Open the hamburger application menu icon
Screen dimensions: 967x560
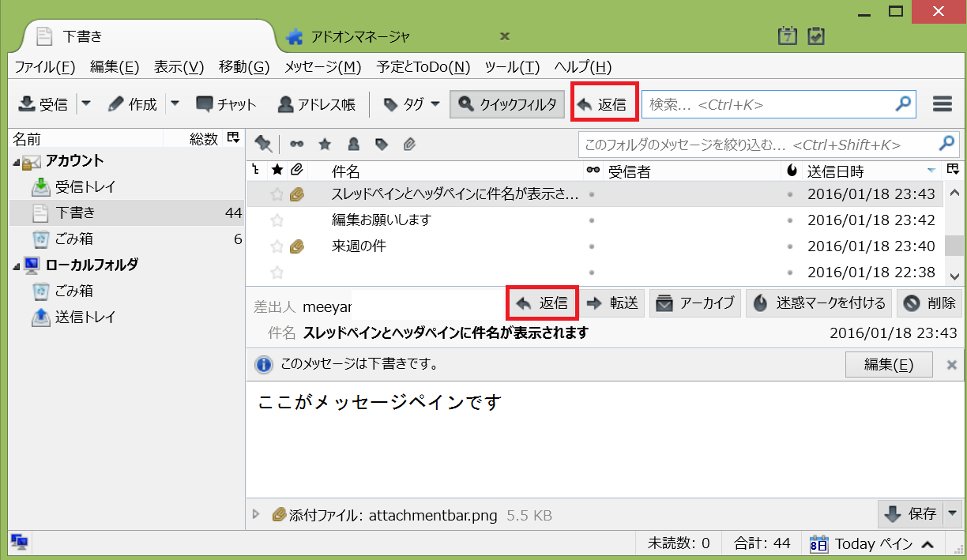click(x=942, y=104)
